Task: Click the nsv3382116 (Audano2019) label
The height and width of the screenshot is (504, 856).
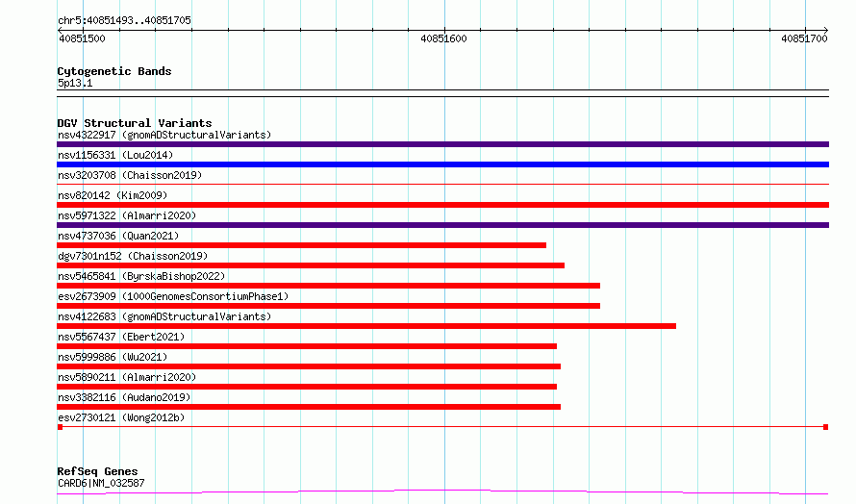Action: click(124, 397)
